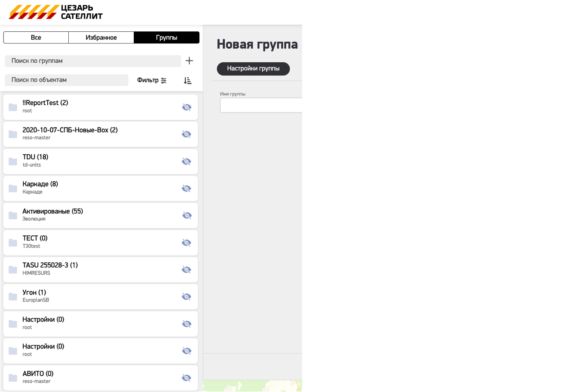Viewport: 588px width, 392px height.
Task: Click the Цезарь Сателлит logo
Action: click(56, 12)
